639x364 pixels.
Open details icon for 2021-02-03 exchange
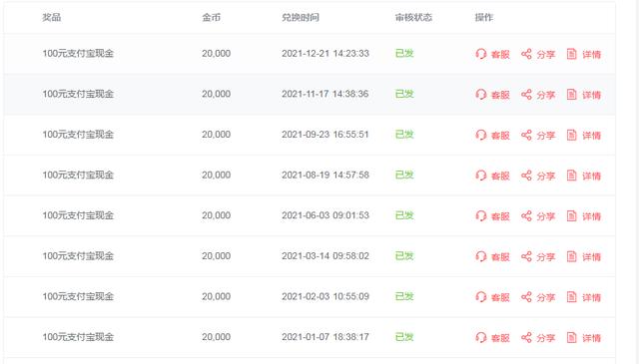click(x=572, y=297)
